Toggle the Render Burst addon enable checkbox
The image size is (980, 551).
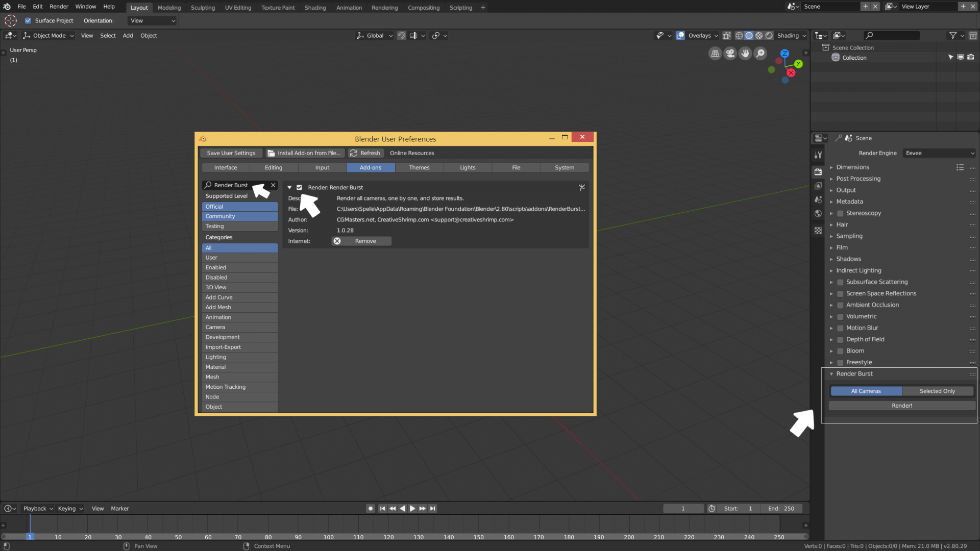click(x=299, y=187)
